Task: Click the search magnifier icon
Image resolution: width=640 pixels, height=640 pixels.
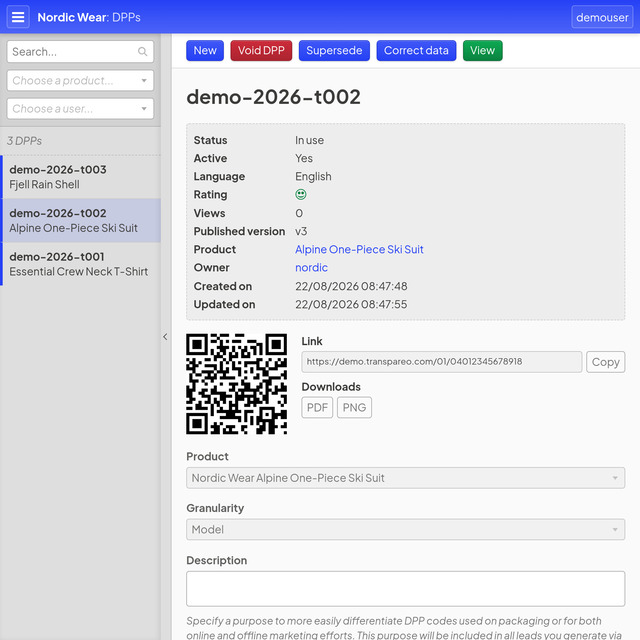Action: (142, 52)
